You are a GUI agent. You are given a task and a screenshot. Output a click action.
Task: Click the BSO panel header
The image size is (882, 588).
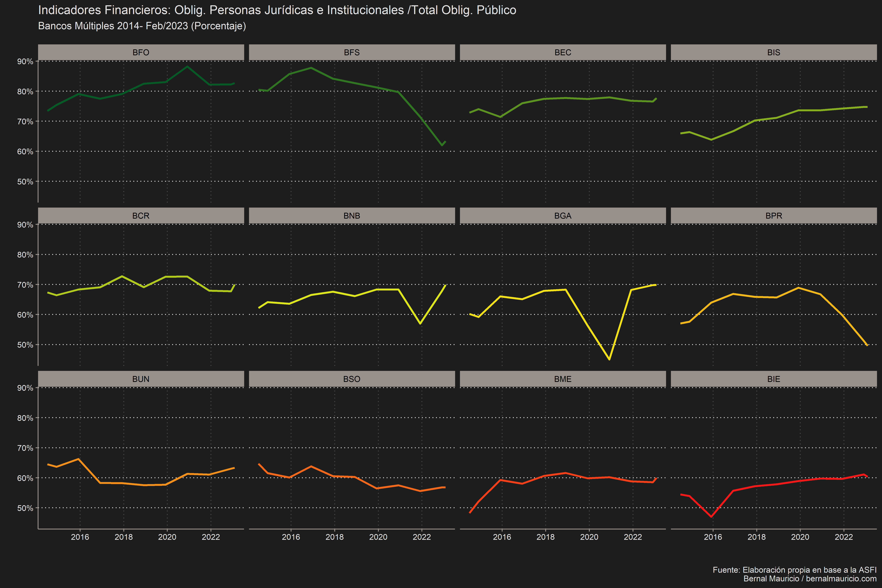[x=352, y=379]
